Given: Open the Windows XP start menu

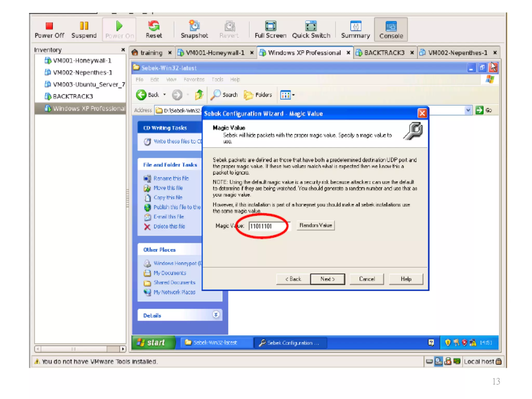Looking at the screenshot, I should tap(153, 343).
